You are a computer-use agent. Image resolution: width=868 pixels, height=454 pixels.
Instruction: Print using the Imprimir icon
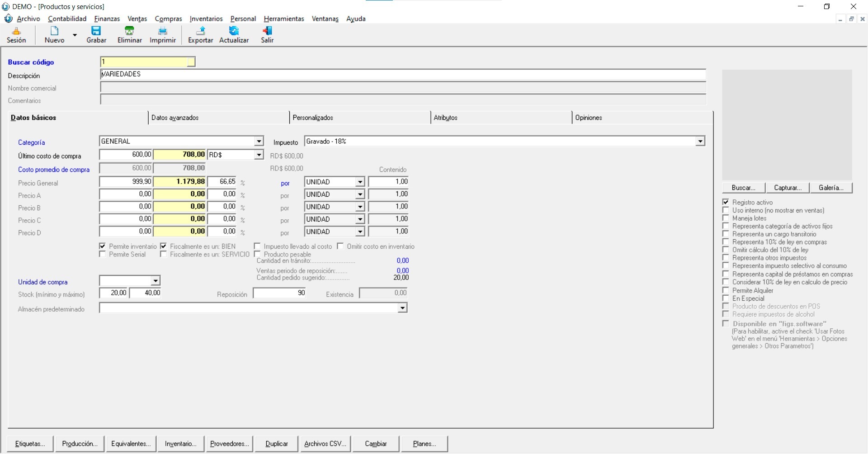(162, 34)
